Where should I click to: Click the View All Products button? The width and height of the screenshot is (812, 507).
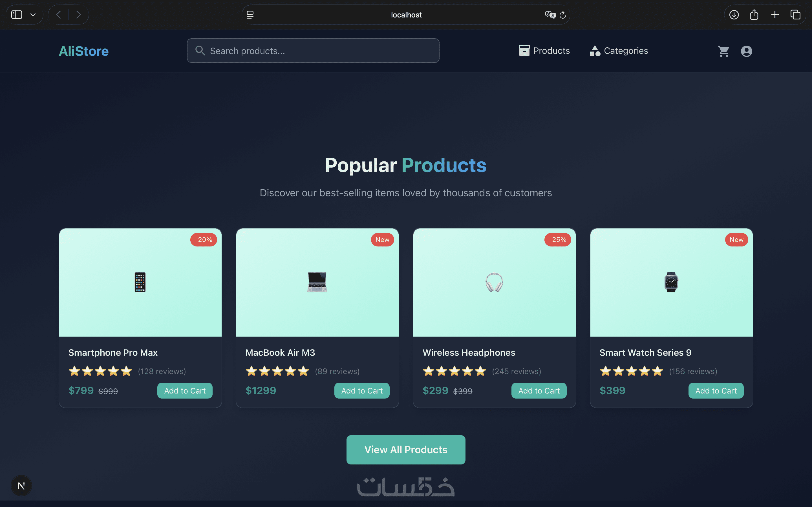point(406,450)
